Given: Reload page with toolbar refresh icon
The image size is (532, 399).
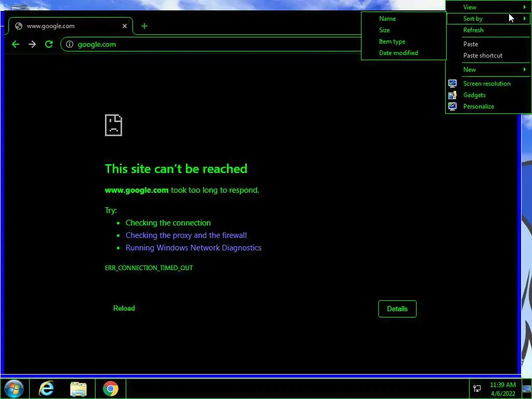Looking at the screenshot, I should tap(49, 45).
